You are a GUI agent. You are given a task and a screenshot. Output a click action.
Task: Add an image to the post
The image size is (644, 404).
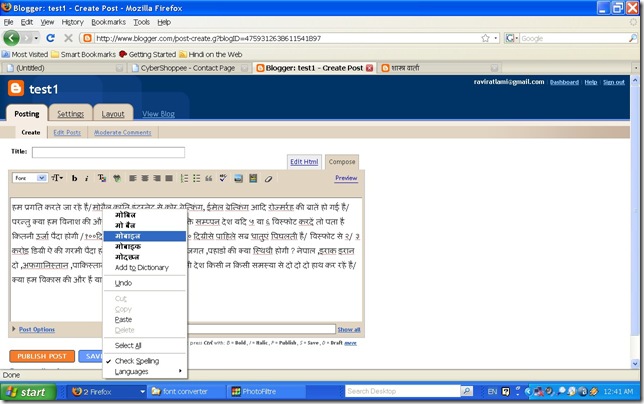(x=238, y=178)
